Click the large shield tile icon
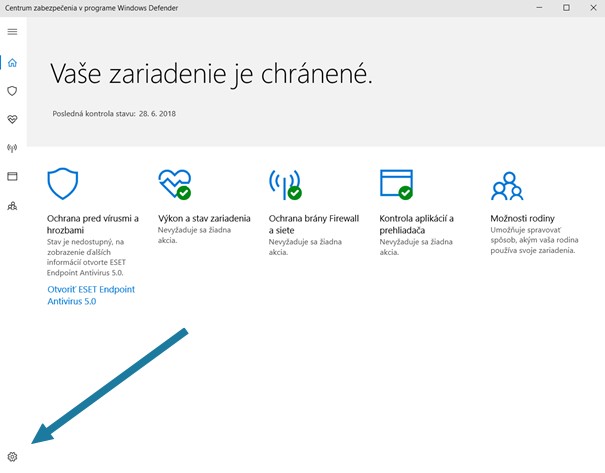 63,184
